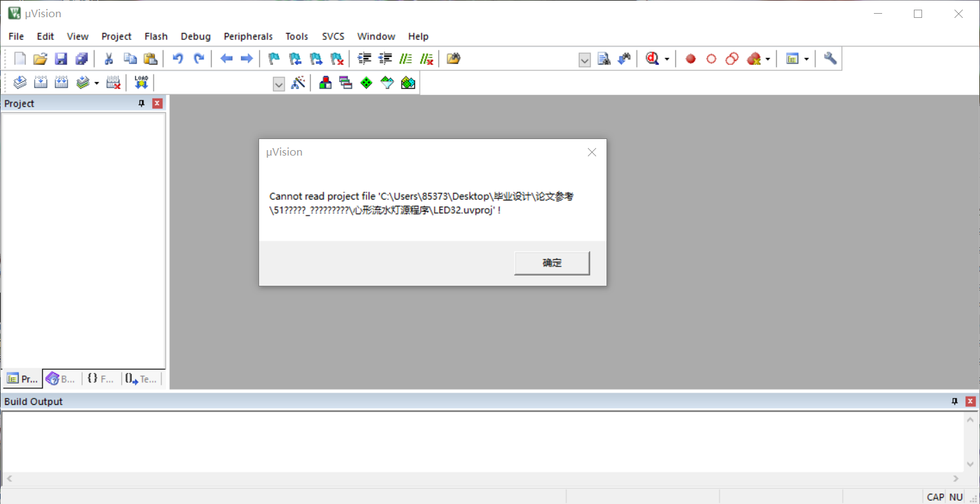Click the Manage Multi-Project Workspace icon
Screen dimensions: 980x504
[346, 83]
